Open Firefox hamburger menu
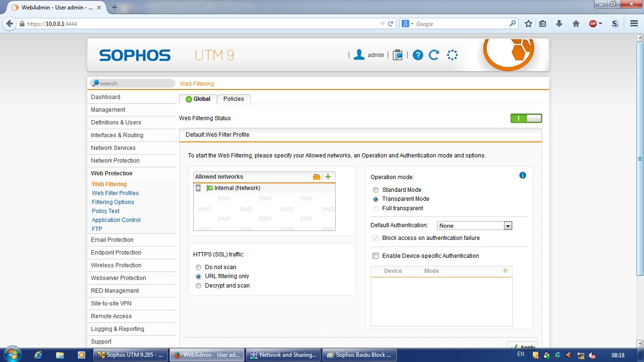Viewport: 644px width, 362px height. (634, 24)
